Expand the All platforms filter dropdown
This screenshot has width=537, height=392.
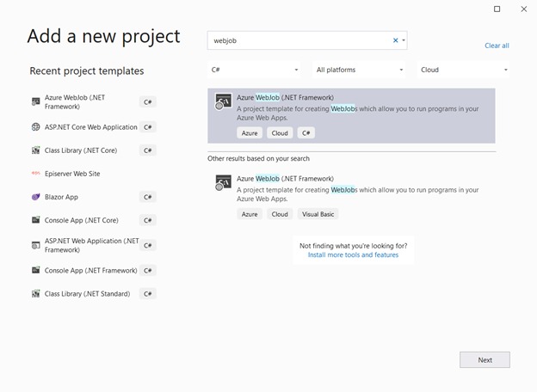(359, 70)
